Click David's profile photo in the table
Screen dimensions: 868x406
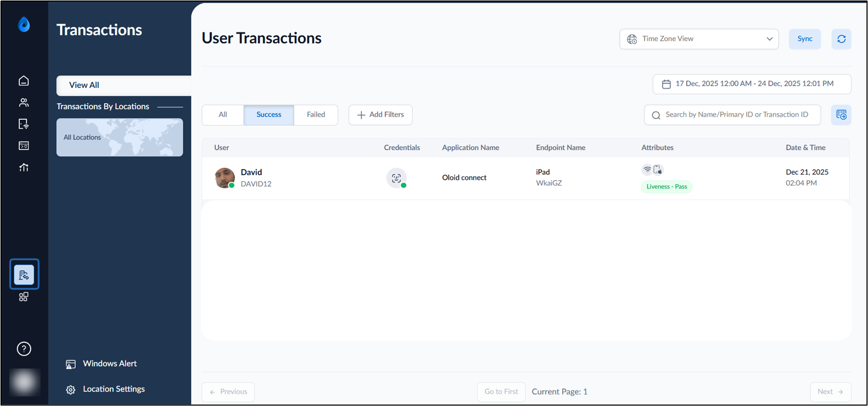click(x=225, y=178)
